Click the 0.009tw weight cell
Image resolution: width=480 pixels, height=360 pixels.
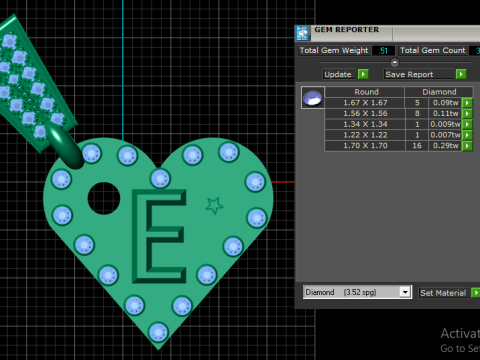click(x=445, y=124)
